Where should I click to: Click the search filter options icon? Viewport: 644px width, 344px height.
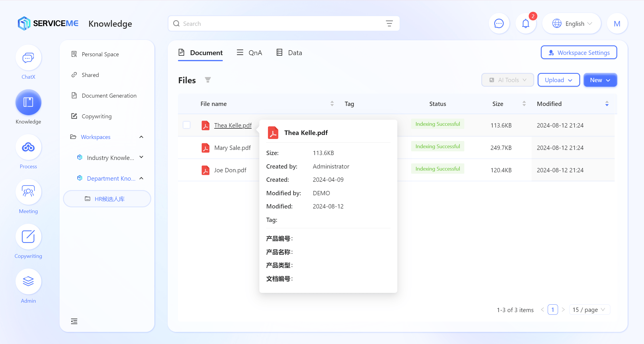389,24
